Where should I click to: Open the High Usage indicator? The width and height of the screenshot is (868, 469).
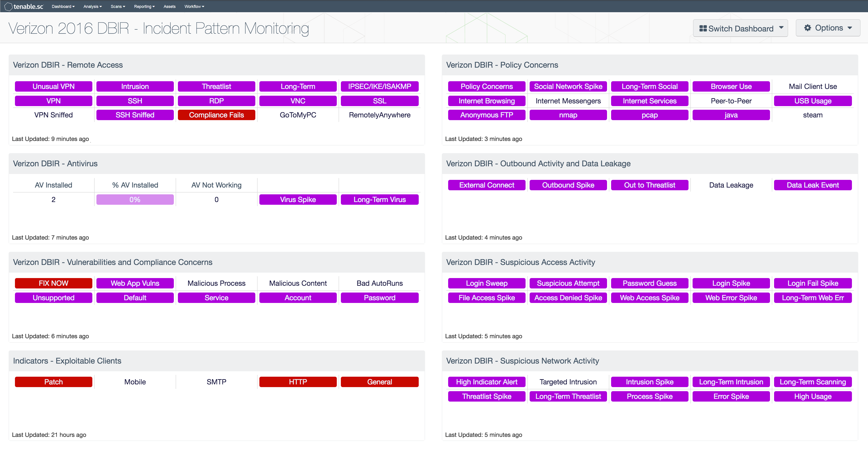click(813, 396)
